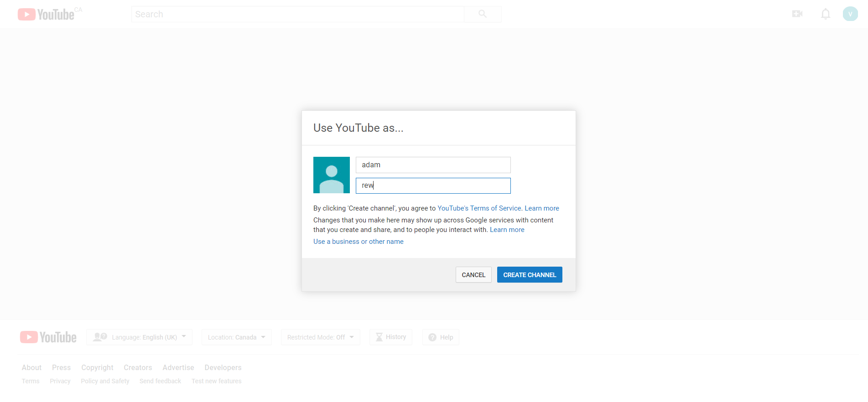Open YouTube's Terms of Service link
The width and height of the screenshot is (868, 402).
tap(479, 208)
